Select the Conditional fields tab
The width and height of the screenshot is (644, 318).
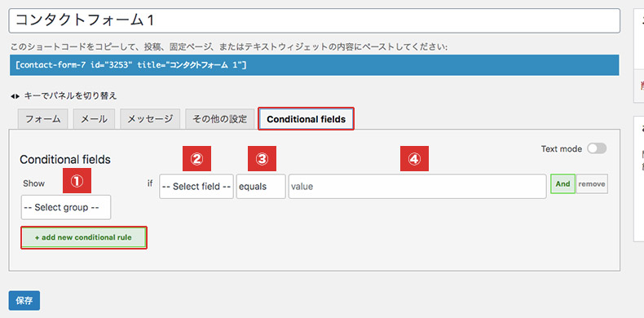point(306,119)
